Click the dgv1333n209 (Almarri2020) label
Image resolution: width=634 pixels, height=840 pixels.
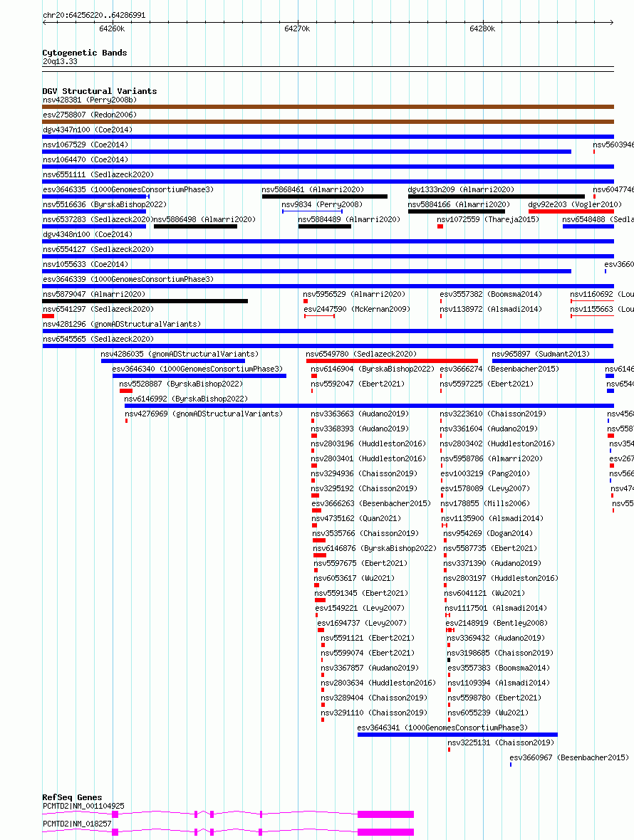pos(461,189)
